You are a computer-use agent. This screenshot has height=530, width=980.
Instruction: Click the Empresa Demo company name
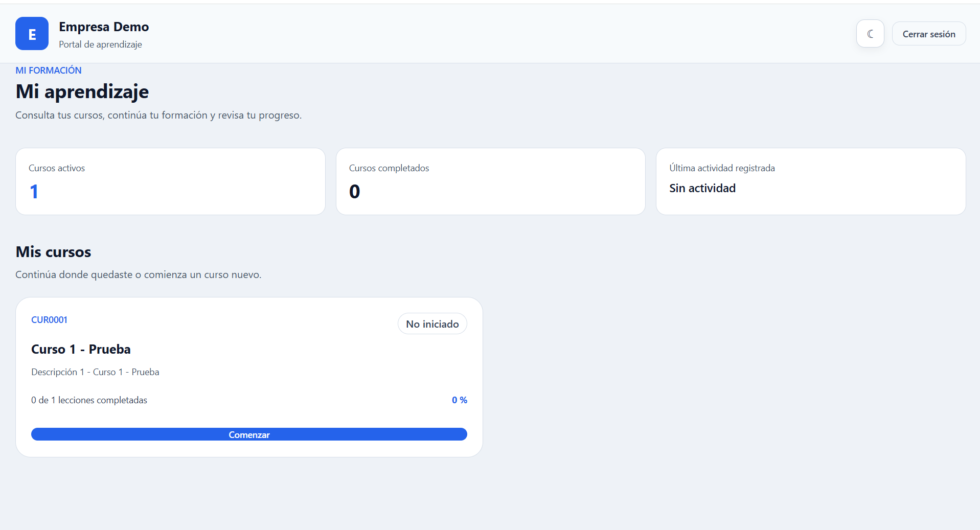(x=104, y=27)
